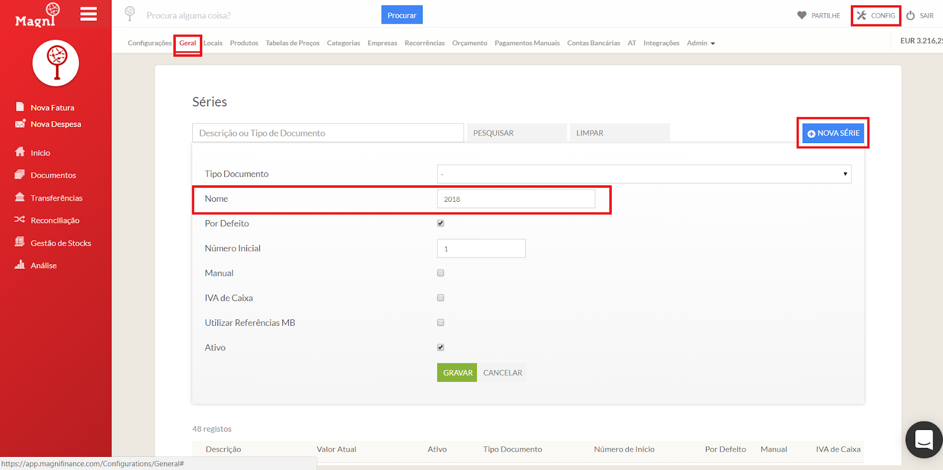The image size is (943, 470).
Task: Click the Descrição column header
Action: 223,449
